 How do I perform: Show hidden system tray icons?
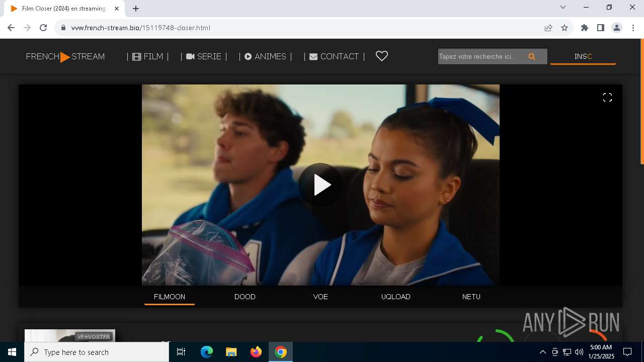(543, 352)
